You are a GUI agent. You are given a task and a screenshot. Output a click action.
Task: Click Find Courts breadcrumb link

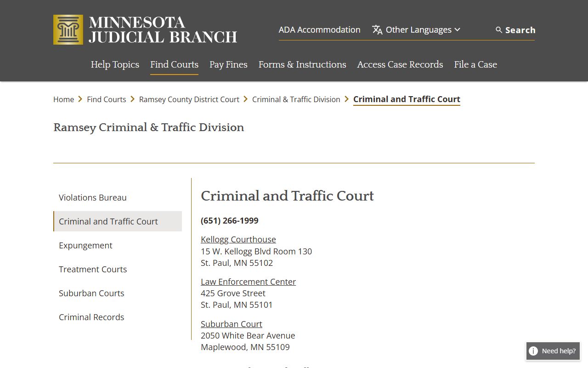click(x=107, y=99)
